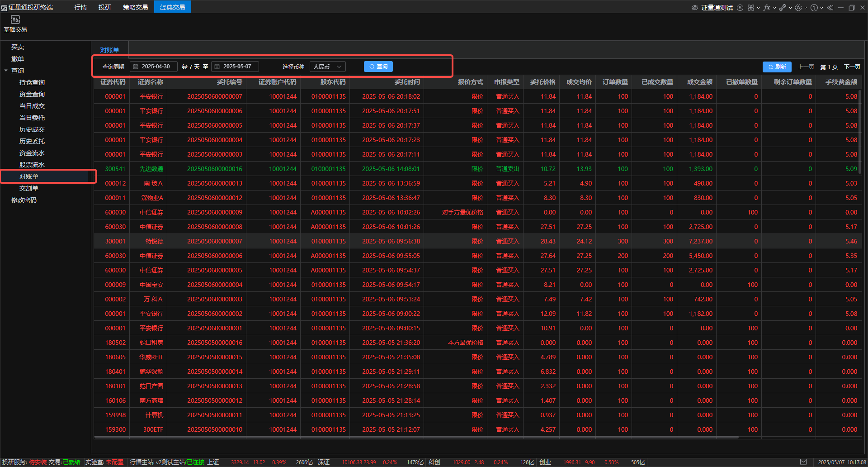Click the fx formula icon
Screen dimensions: 868x467
(x=767, y=8)
